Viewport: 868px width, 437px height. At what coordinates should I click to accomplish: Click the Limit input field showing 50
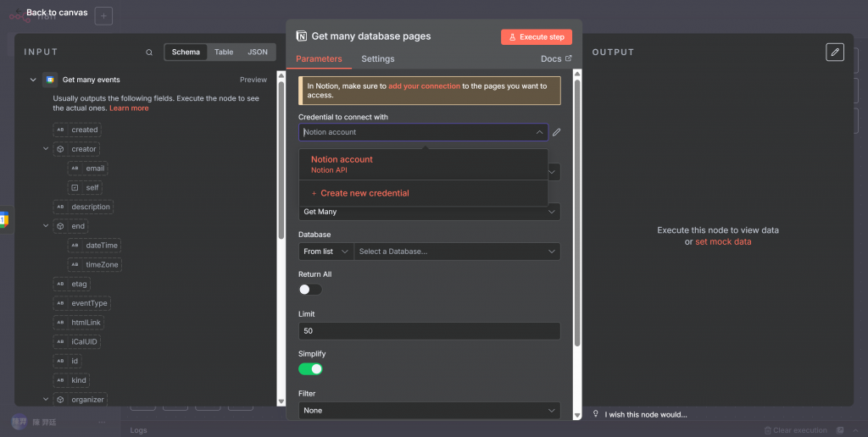coord(429,331)
